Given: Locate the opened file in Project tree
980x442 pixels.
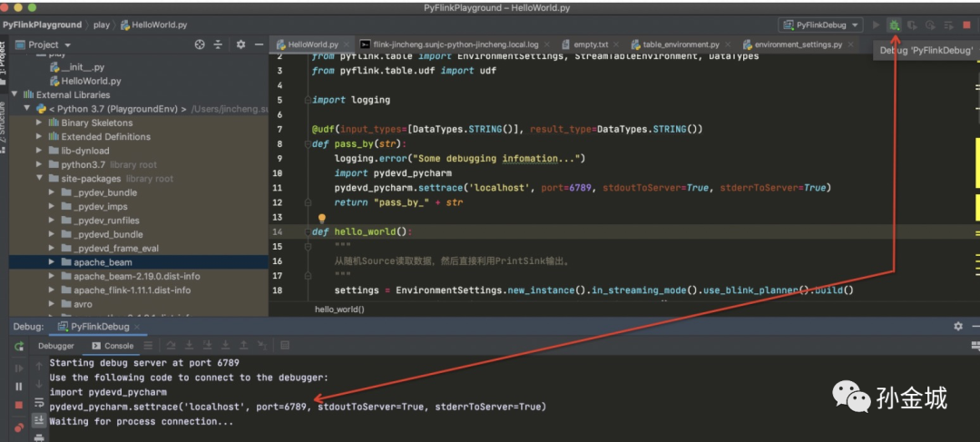Looking at the screenshot, I should [x=200, y=44].
